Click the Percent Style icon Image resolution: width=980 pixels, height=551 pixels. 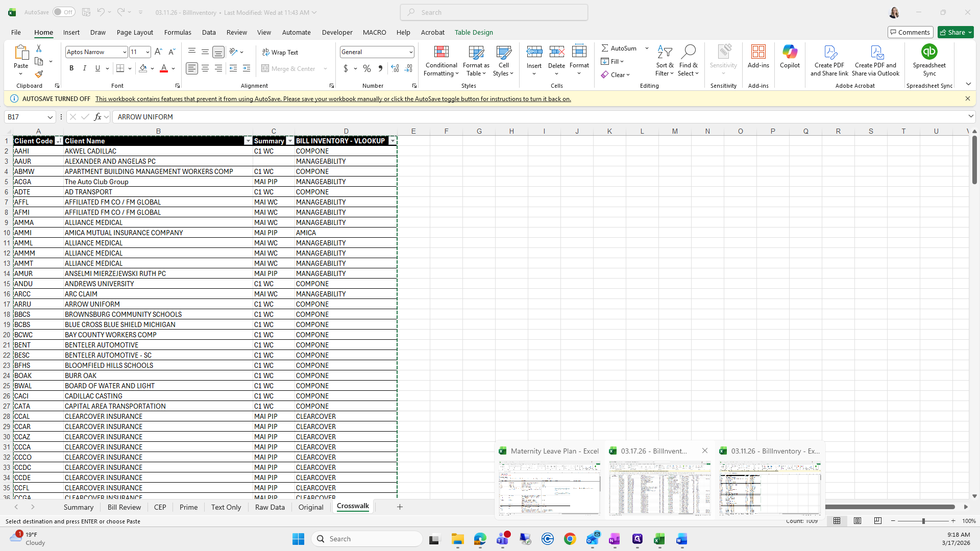[366, 68]
